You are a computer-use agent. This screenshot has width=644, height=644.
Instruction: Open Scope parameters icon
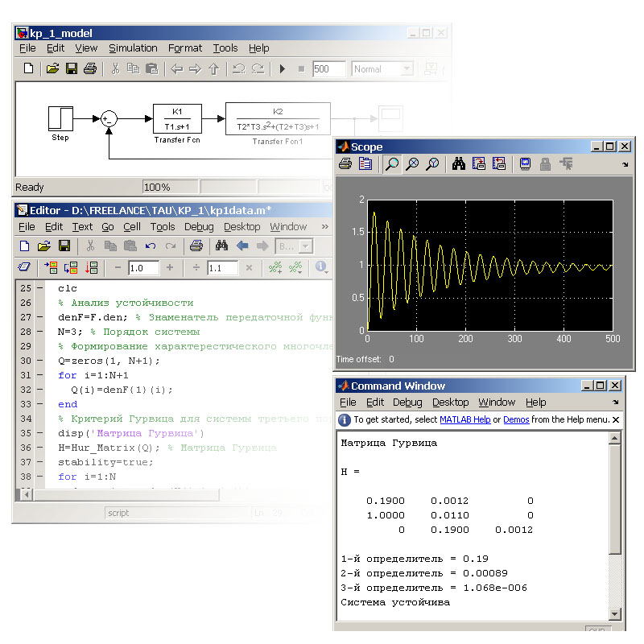(x=365, y=164)
